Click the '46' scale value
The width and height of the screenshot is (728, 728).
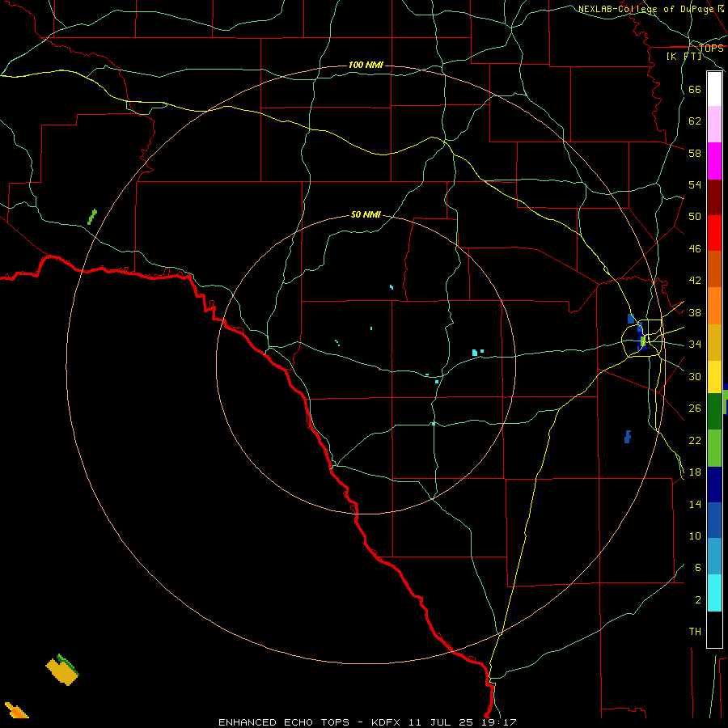point(695,249)
